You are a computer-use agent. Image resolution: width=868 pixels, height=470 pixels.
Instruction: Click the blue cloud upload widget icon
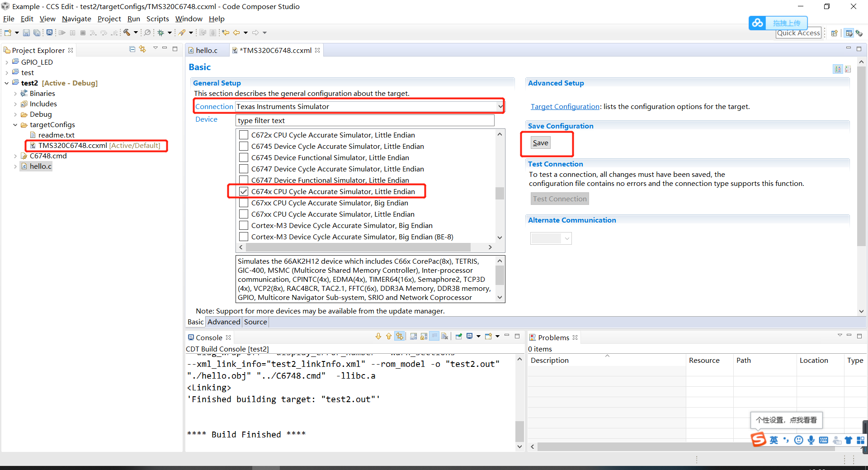coord(758,23)
